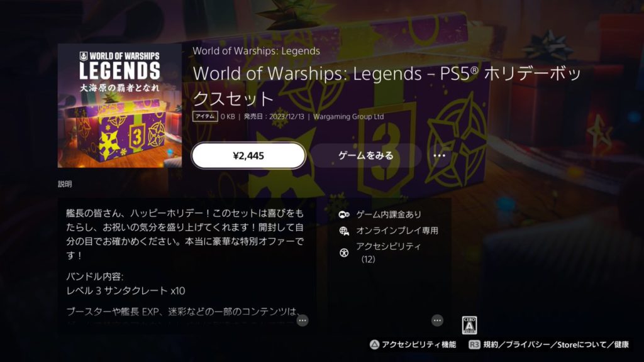
Task: Open the more options ellipsis beside ゲームをみる
Action: click(x=439, y=156)
